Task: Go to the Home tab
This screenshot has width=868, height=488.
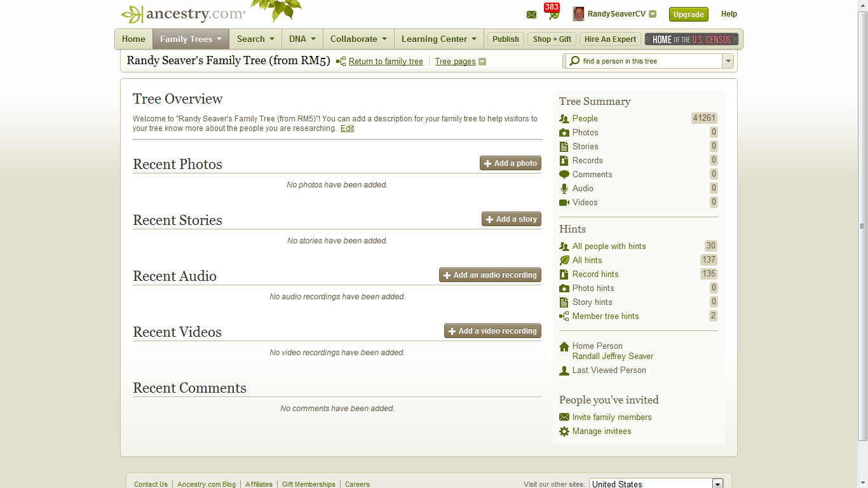Action: (133, 39)
